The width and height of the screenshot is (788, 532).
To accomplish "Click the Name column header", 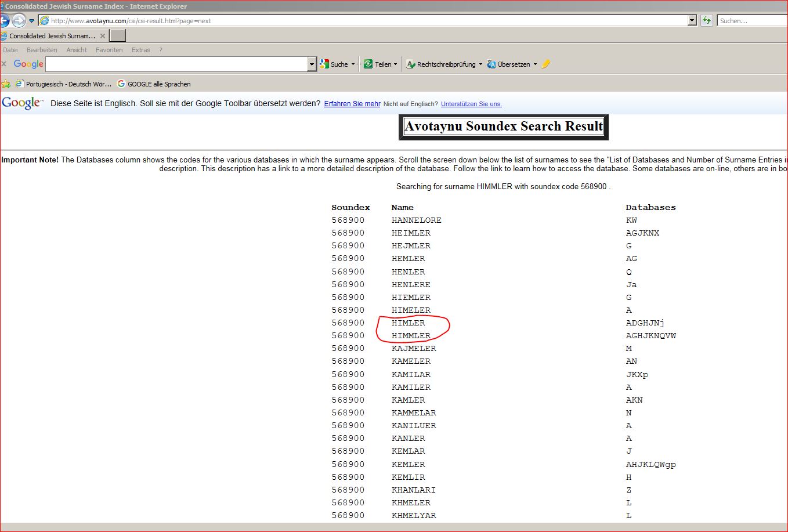I will 403,208.
